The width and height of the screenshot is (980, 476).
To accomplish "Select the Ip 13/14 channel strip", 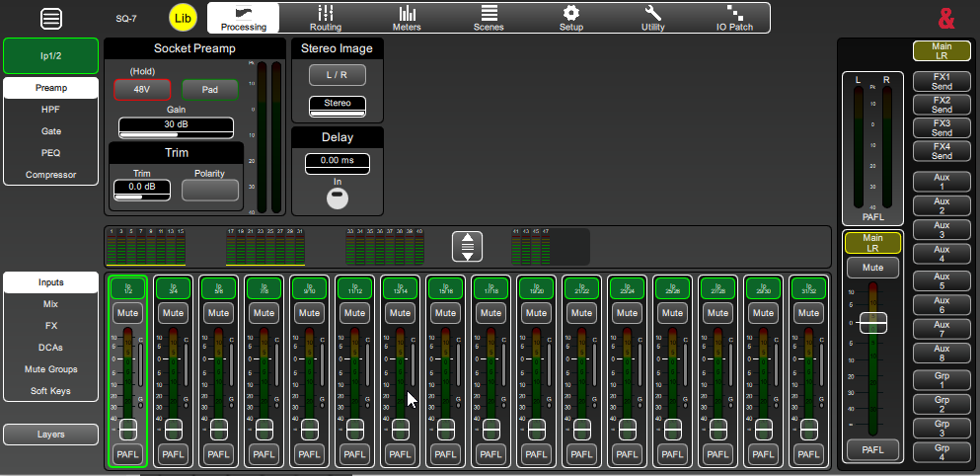I will click(400, 288).
